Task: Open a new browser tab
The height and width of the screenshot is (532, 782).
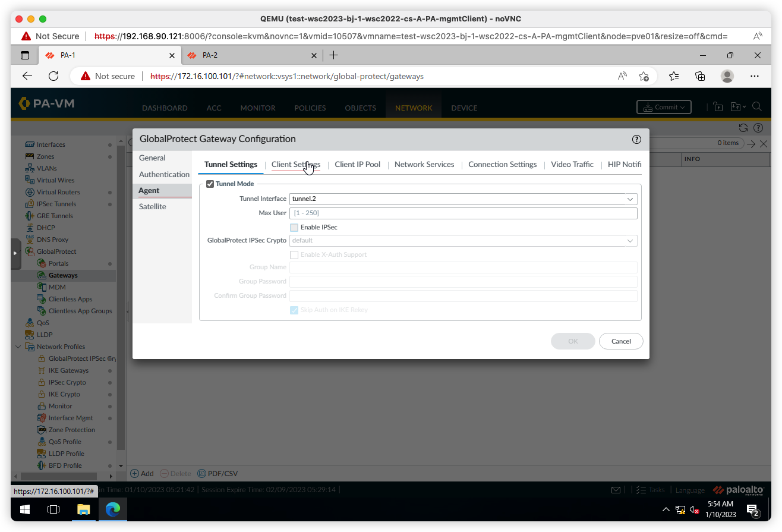Action: 334,55
